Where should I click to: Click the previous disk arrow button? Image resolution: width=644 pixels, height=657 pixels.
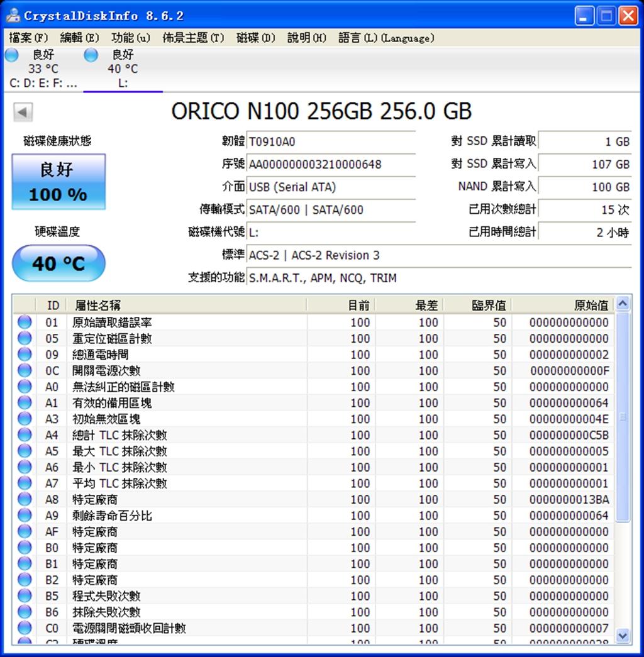click(x=23, y=113)
